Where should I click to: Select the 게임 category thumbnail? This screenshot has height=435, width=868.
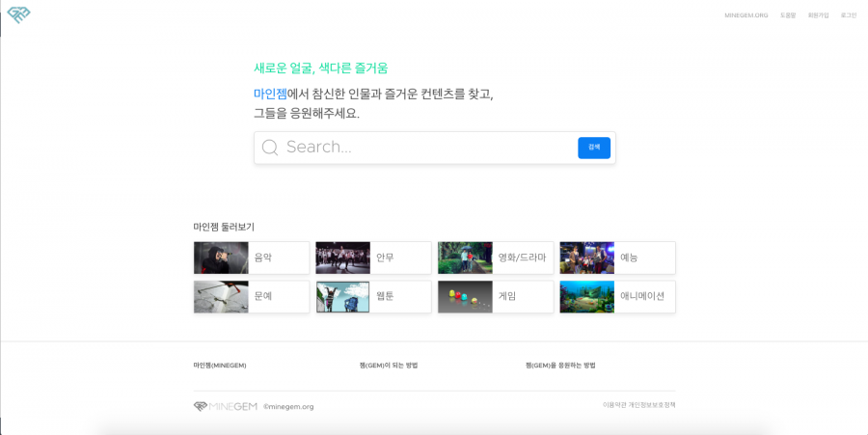coord(465,297)
